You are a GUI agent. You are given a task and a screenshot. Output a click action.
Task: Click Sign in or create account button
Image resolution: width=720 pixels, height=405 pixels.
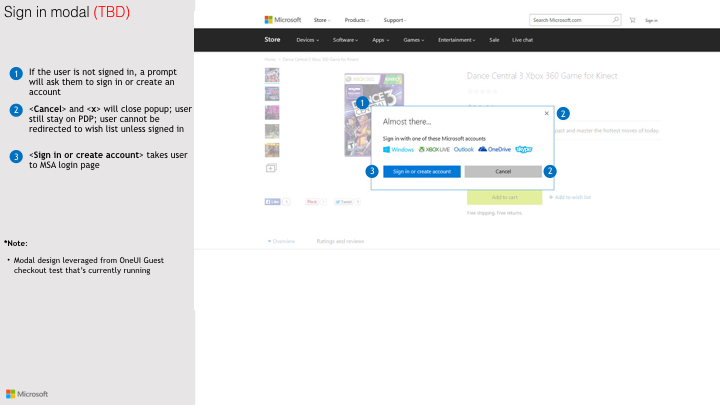point(422,171)
